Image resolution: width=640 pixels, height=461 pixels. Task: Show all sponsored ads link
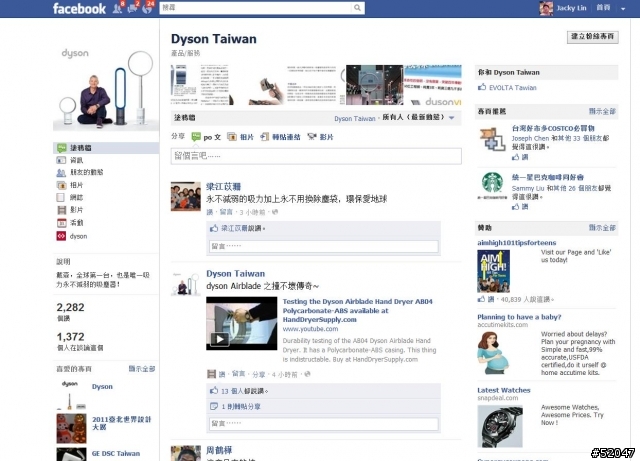602,227
